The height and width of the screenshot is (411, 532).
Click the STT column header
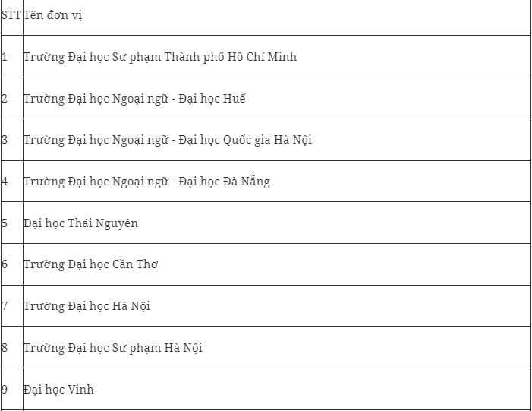tap(11, 15)
